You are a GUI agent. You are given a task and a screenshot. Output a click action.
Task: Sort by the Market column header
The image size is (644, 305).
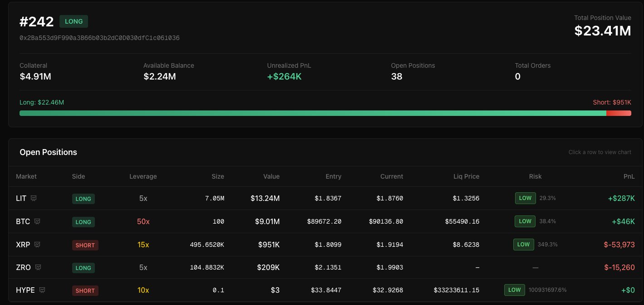[26, 176]
